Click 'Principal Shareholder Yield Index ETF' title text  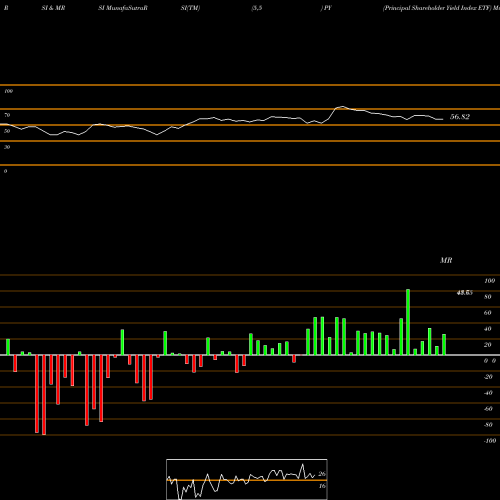pos(437,8)
